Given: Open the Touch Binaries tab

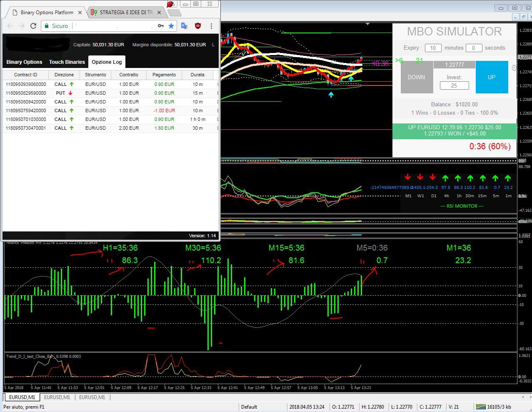Looking at the screenshot, I should click(67, 62).
